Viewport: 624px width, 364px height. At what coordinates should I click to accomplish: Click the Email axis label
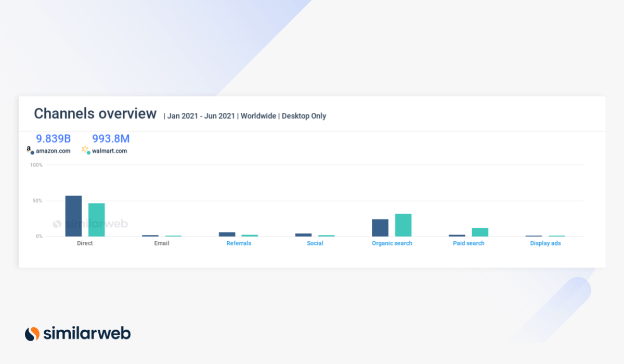162,243
